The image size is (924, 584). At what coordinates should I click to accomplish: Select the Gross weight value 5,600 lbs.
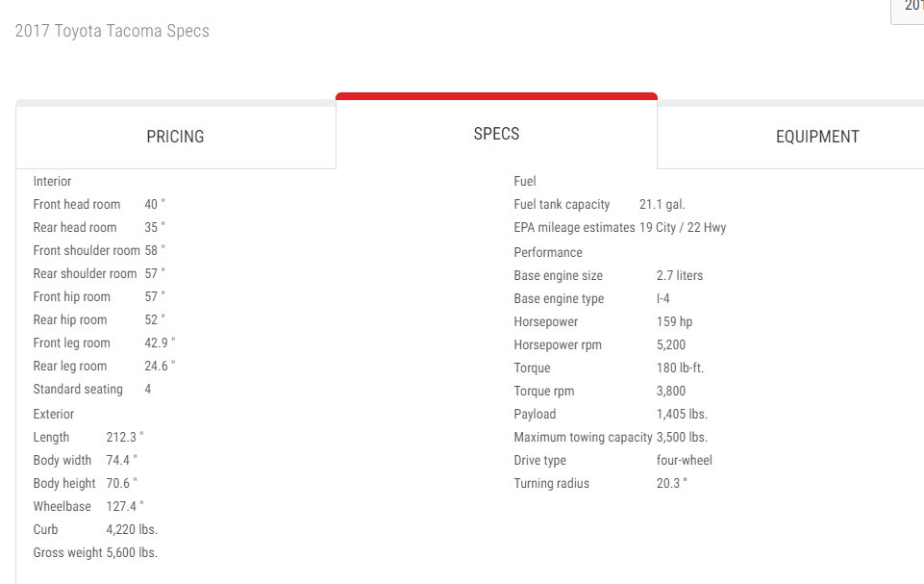[132, 553]
